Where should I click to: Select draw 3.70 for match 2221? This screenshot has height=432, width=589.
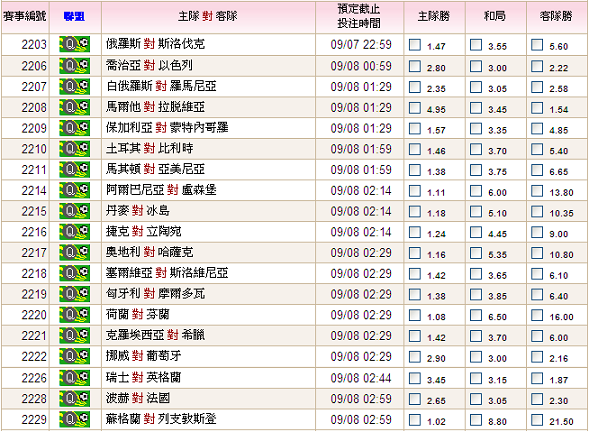[x=476, y=336]
